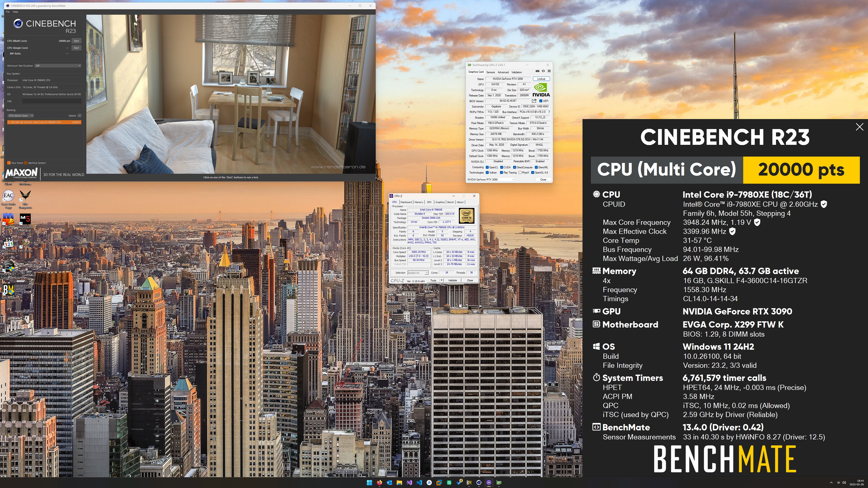868x488 pixels.
Task: Click Tools dropdown arrow in CPU-Z
Action: tap(442, 281)
